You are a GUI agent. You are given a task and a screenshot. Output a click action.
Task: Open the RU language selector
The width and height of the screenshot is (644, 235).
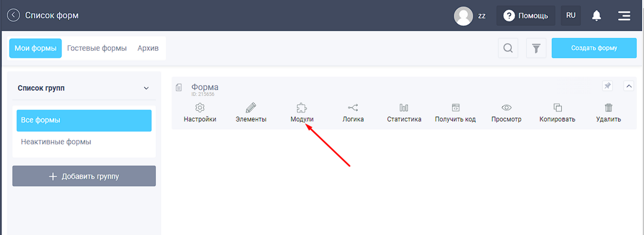571,16
